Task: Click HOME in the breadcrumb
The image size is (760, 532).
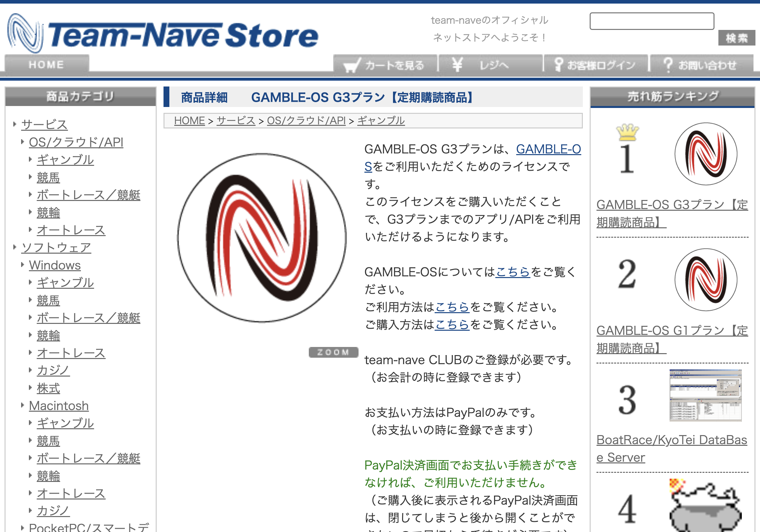Action: tap(189, 121)
